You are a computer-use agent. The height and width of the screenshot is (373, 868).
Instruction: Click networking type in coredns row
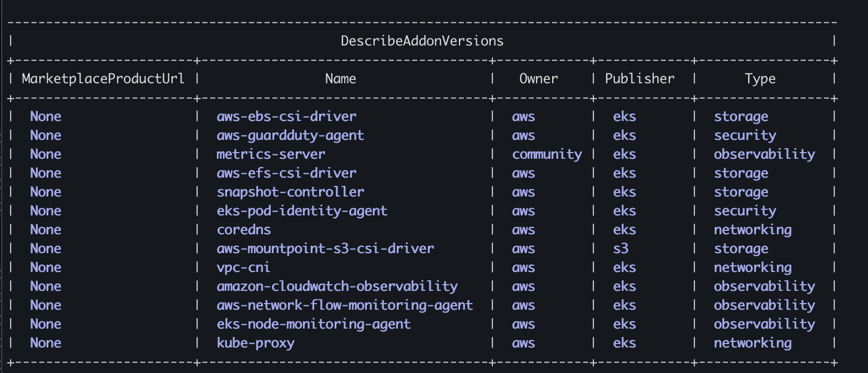point(753,230)
